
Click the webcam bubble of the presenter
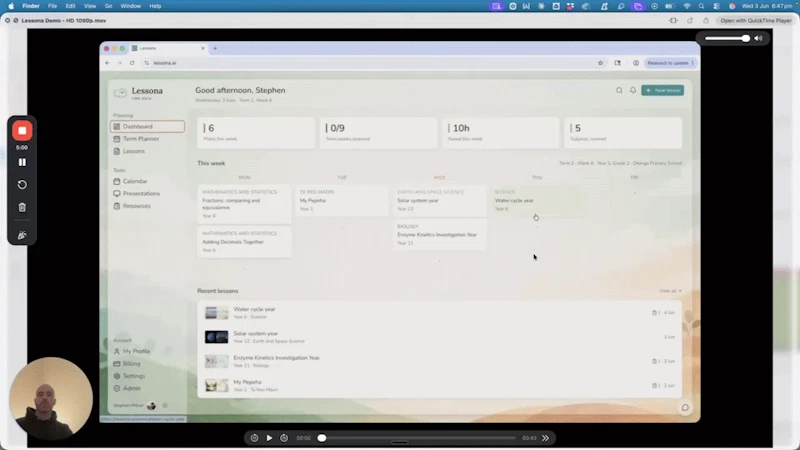click(x=51, y=398)
